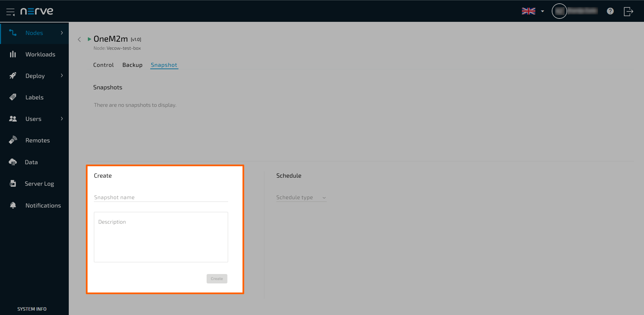The image size is (644, 315).
Task: Click the Labels tag icon
Action: (13, 97)
